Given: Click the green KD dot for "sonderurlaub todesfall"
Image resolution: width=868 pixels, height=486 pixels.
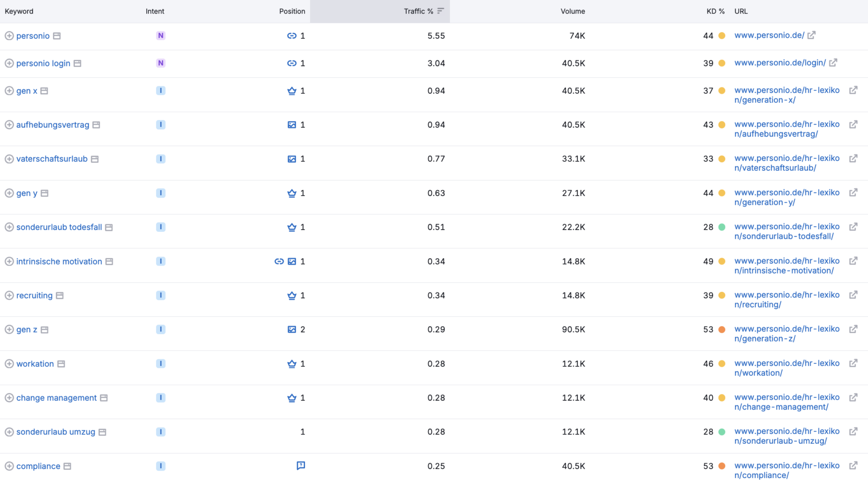Looking at the screenshot, I should tap(722, 227).
